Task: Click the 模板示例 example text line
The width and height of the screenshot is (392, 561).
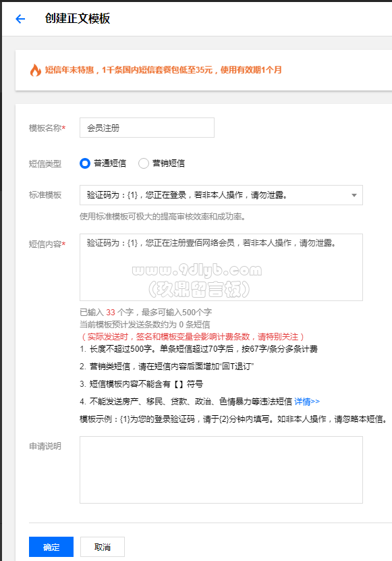Action: click(233, 419)
